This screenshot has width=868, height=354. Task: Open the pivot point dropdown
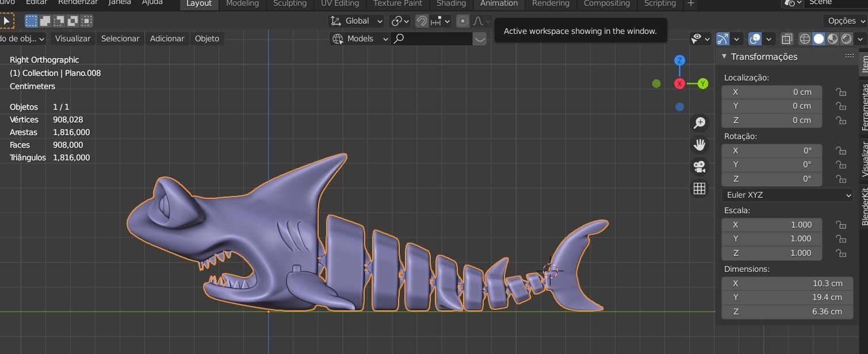(400, 21)
